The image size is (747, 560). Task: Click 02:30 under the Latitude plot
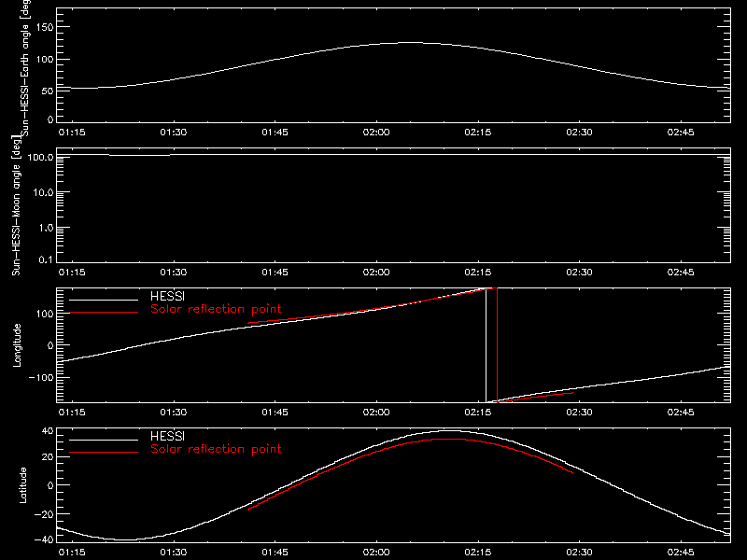click(579, 553)
